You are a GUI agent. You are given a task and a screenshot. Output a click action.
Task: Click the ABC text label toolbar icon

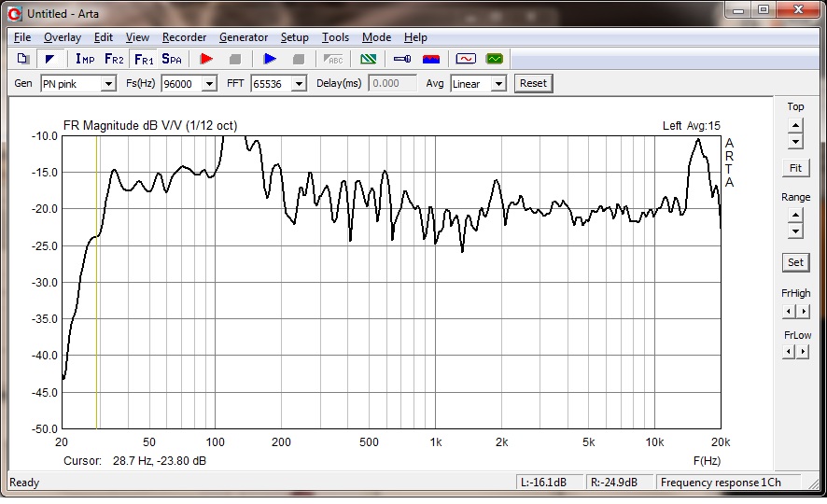click(333, 59)
